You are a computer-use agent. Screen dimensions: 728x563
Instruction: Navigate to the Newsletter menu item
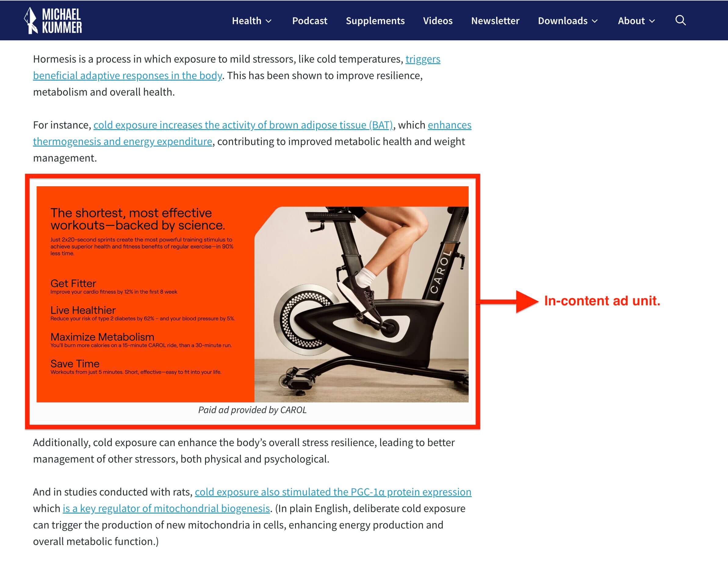(495, 20)
